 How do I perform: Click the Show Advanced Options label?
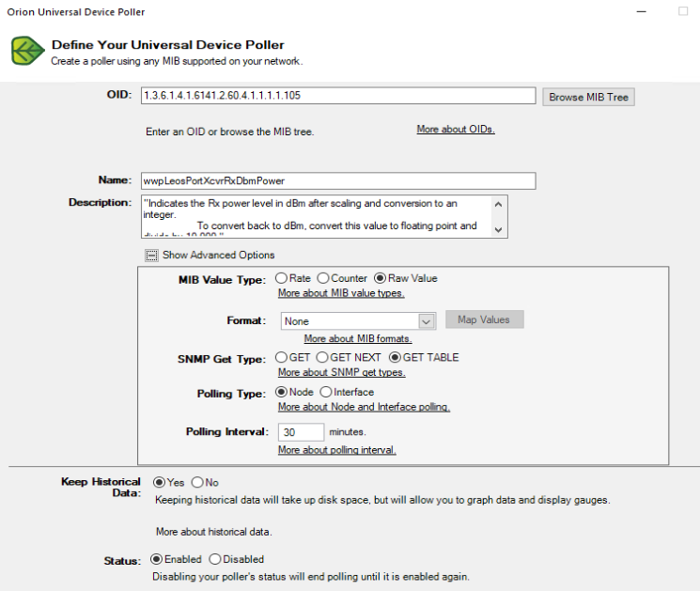(x=218, y=255)
